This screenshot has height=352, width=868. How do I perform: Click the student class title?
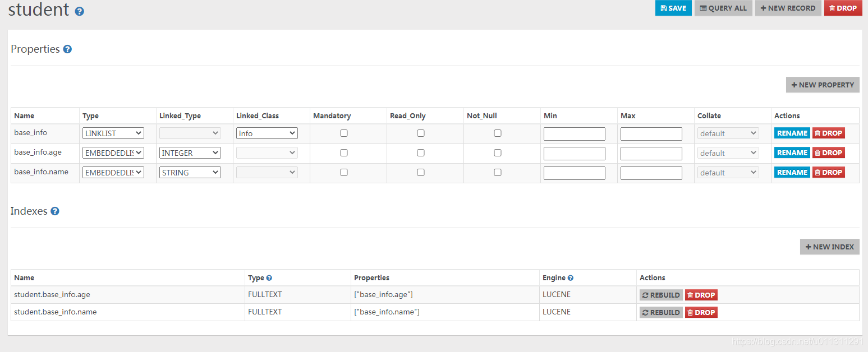tap(39, 10)
